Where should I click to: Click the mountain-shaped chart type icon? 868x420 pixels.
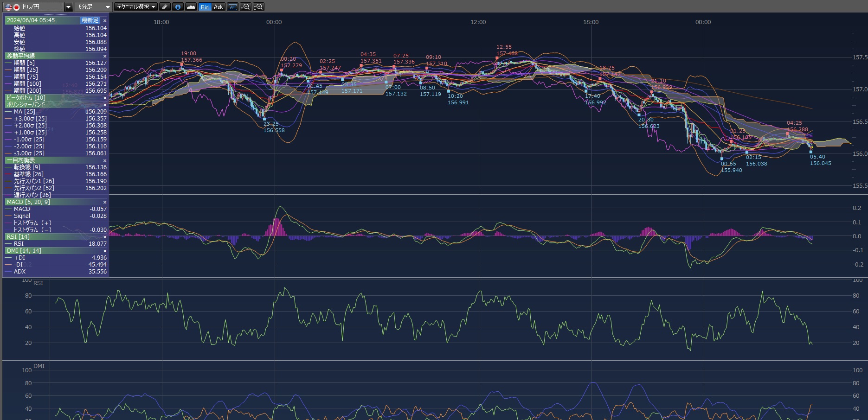[x=191, y=7]
